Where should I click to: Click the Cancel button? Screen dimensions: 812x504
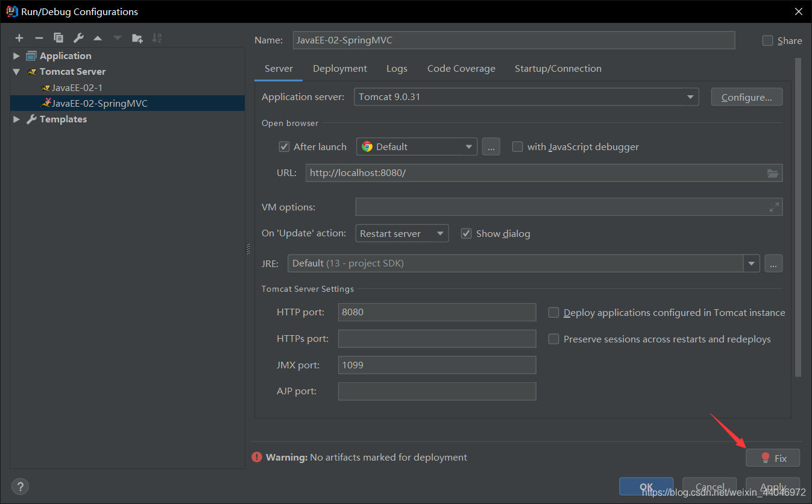(x=710, y=487)
